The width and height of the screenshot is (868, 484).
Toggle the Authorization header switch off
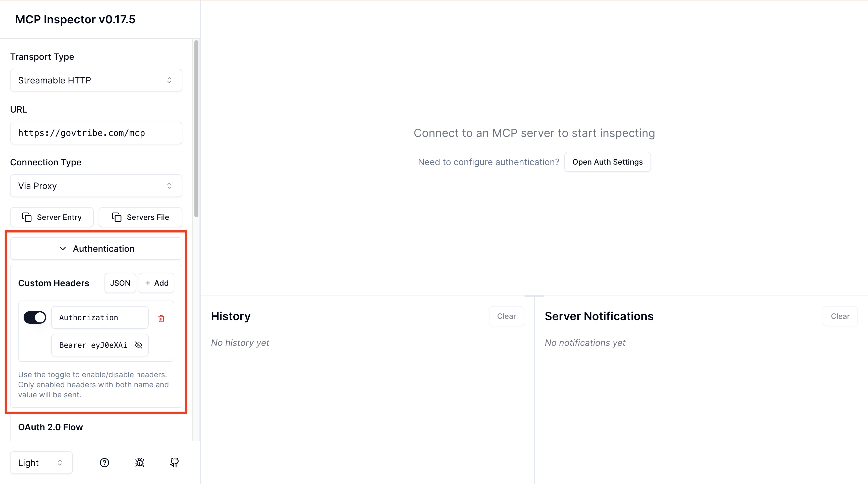[35, 317]
